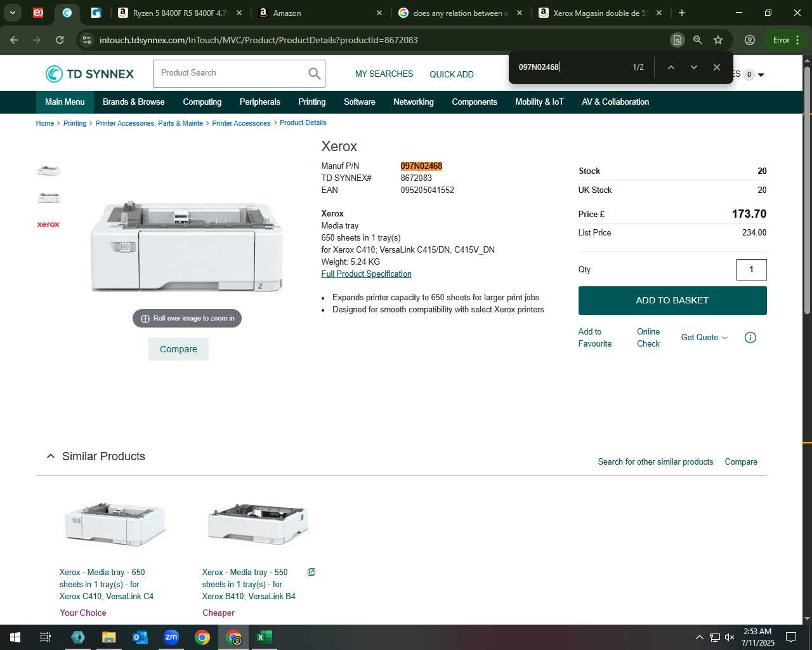The image size is (812, 650).
Task: Open Brands & Browse menu
Action: pos(133,102)
